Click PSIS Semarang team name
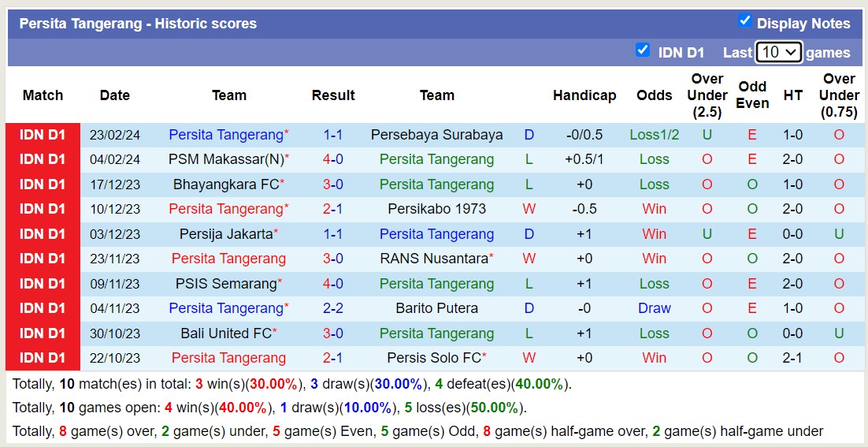Viewport: 868px width, 447px height. coord(226,284)
